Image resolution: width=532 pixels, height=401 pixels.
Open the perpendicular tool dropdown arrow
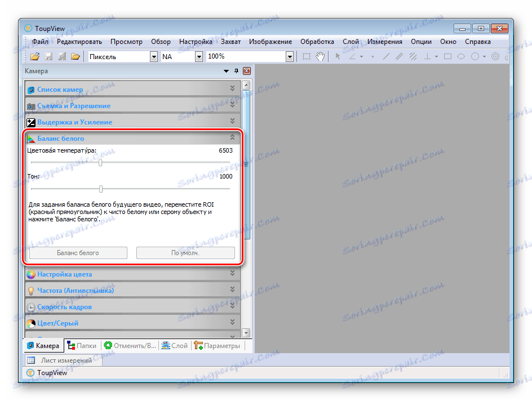click(x=436, y=57)
